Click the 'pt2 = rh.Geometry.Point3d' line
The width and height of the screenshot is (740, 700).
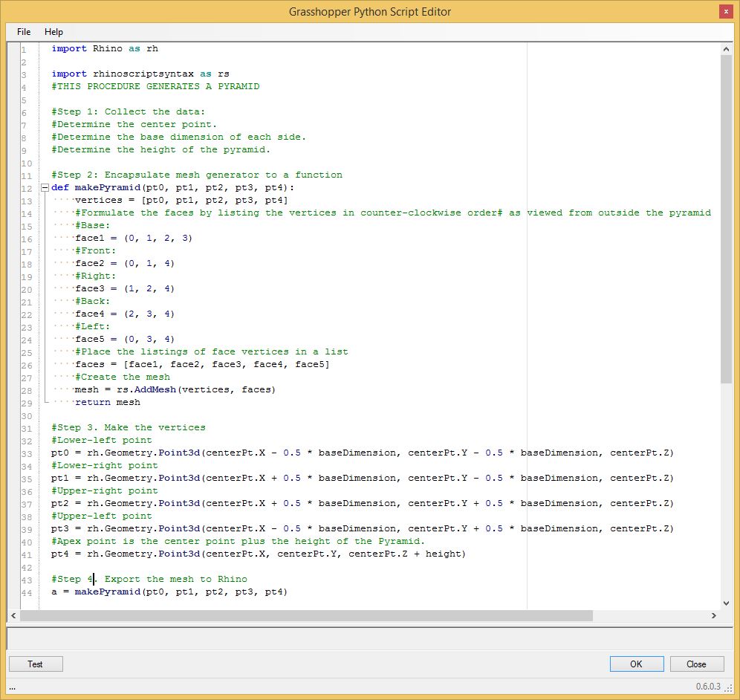(x=363, y=504)
